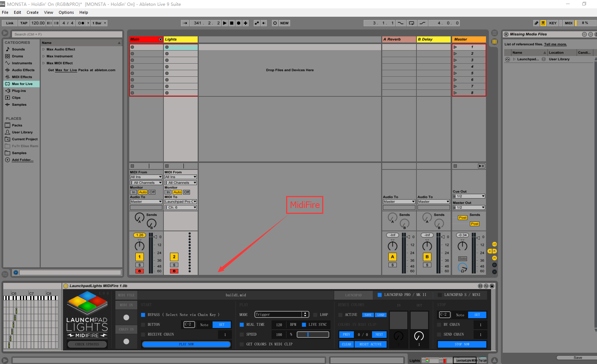Open the Help menu
Screen dimensions: 597x364
[84, 12]
